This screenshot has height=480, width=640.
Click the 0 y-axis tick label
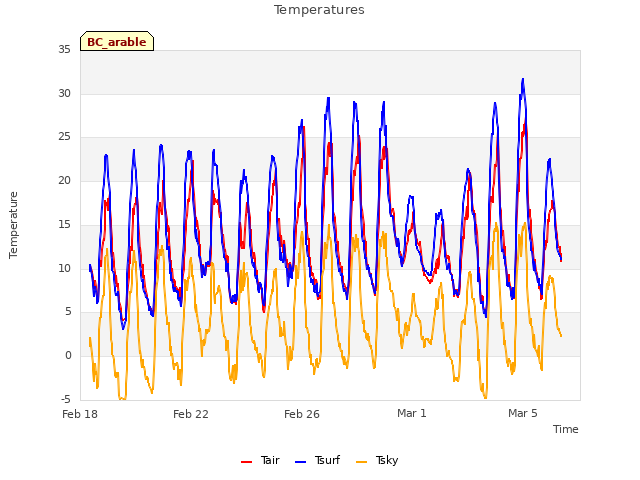(x=68, y=356)
